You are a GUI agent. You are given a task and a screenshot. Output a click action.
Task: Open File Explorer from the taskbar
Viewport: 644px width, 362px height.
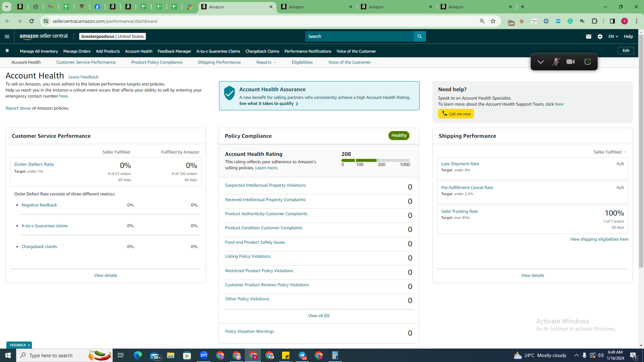(x=171, y=355)
